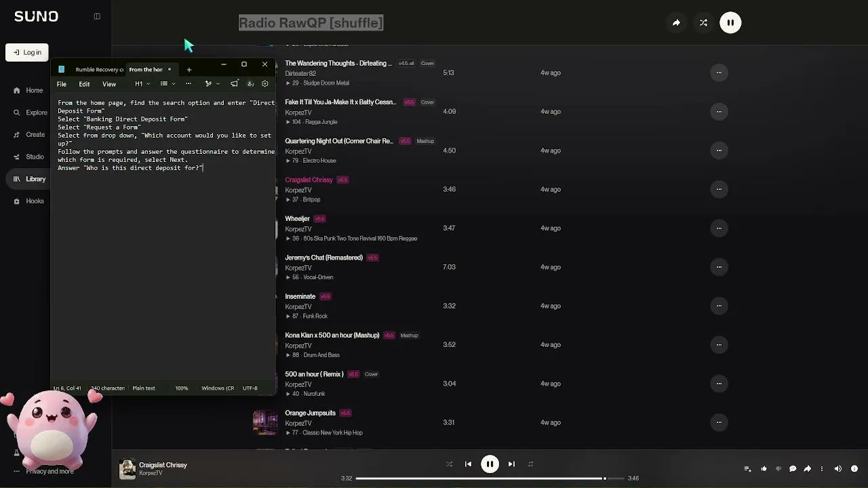Image resolution: width=868 pixels, height=488 pixels.
Task: Open more options for Kona Klan mashup
Action: (719, 344)
